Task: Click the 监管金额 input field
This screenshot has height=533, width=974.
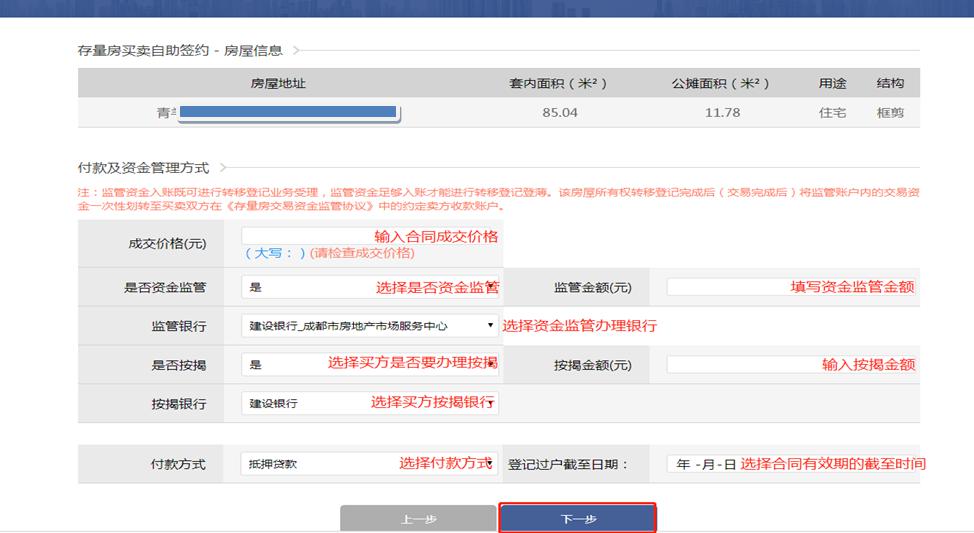Action: [791, 287]
